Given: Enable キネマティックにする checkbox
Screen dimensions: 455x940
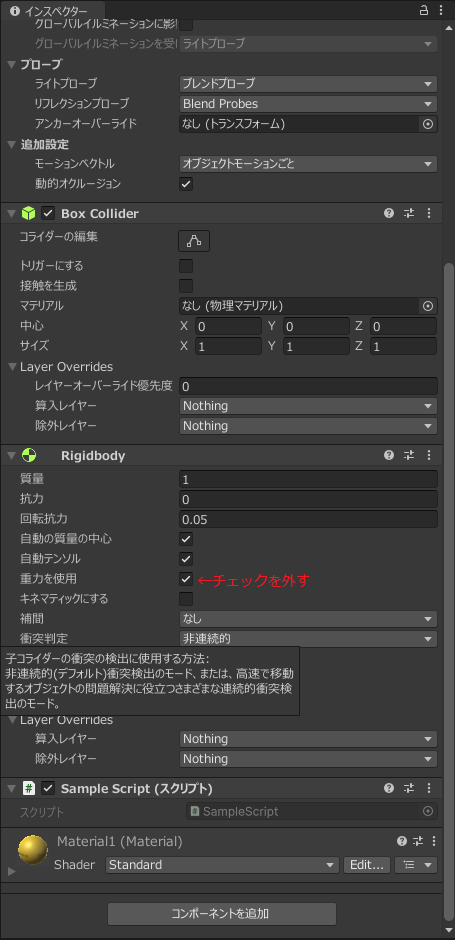Looking at the screenshot, I should tap(186, 599).
